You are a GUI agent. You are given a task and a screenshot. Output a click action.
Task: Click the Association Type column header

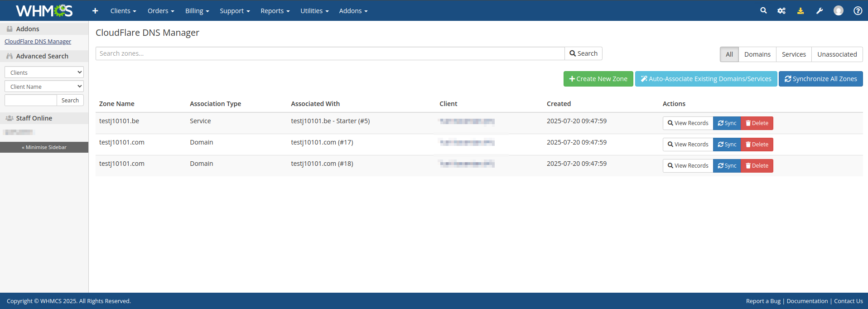(x=215, y=104)
